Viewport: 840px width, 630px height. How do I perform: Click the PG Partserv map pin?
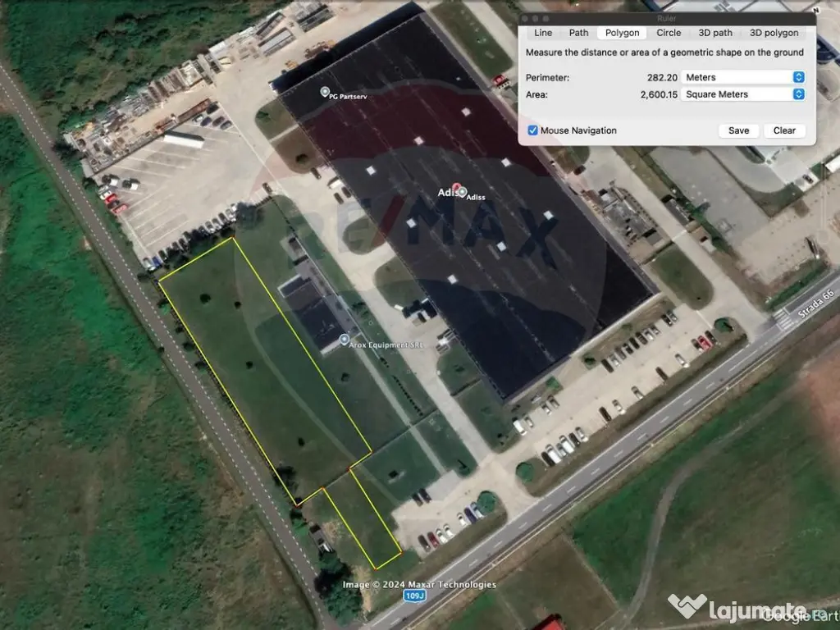(325, 92)
